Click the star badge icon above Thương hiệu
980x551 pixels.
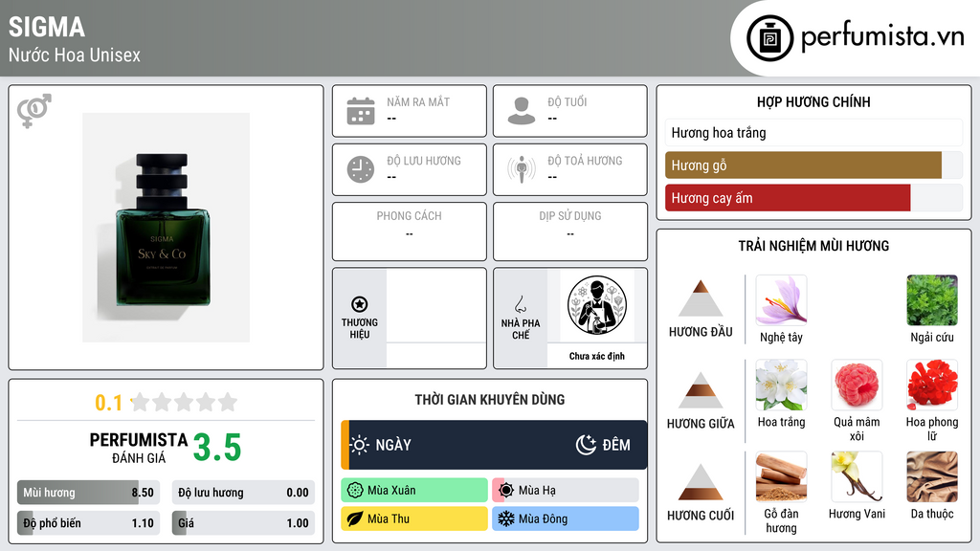click(x=360, y=304)
